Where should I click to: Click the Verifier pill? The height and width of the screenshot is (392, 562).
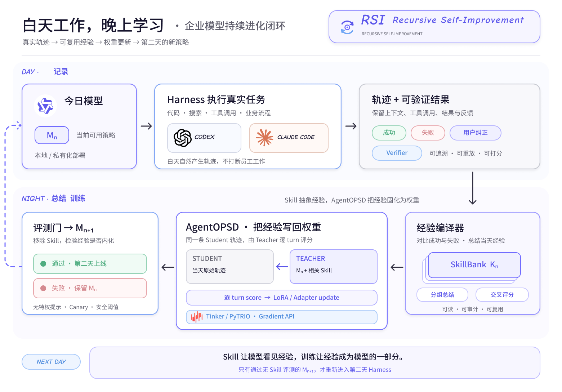tap(397, 153)
